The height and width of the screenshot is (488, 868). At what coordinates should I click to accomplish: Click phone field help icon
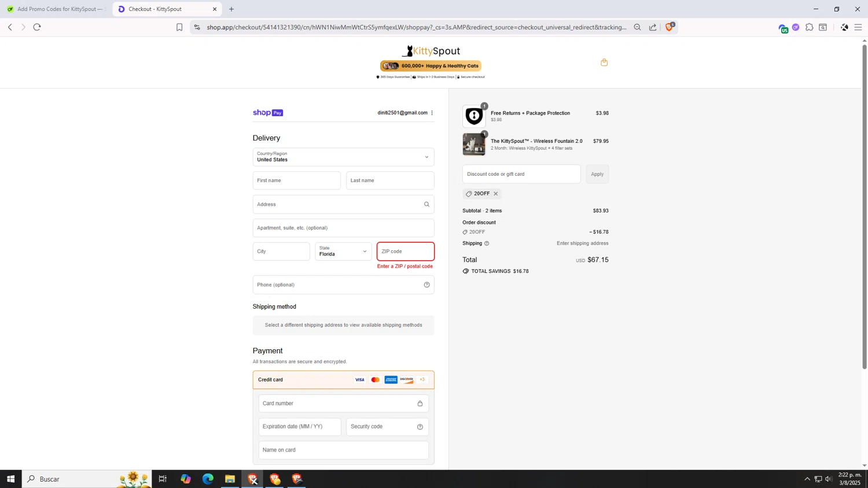(426, 284)
